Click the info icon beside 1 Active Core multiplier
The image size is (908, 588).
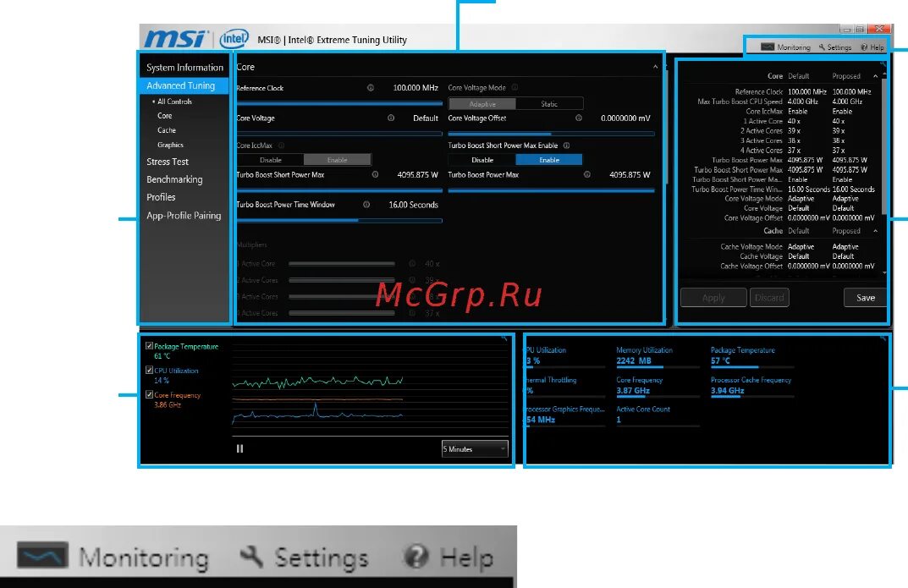click(412, 263)
